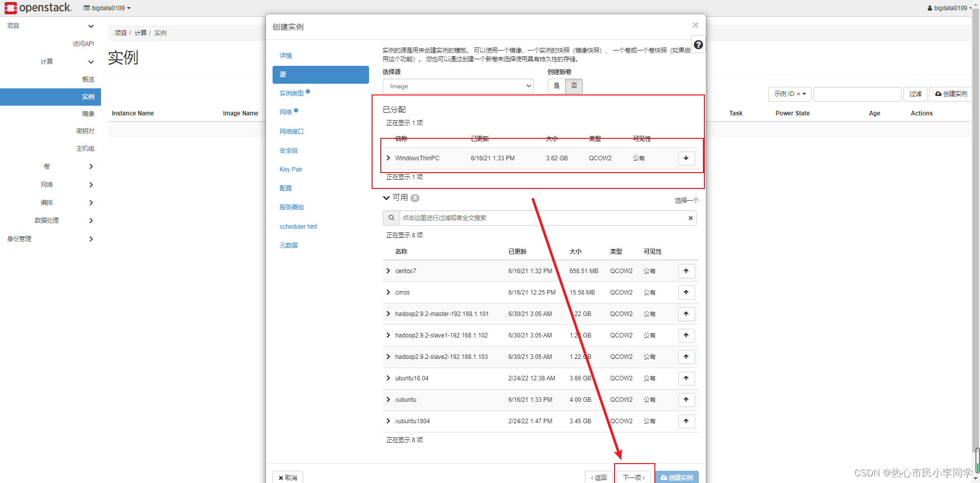Open the 选择源 Image dropdown
The image size is (980, 483).
458,86
